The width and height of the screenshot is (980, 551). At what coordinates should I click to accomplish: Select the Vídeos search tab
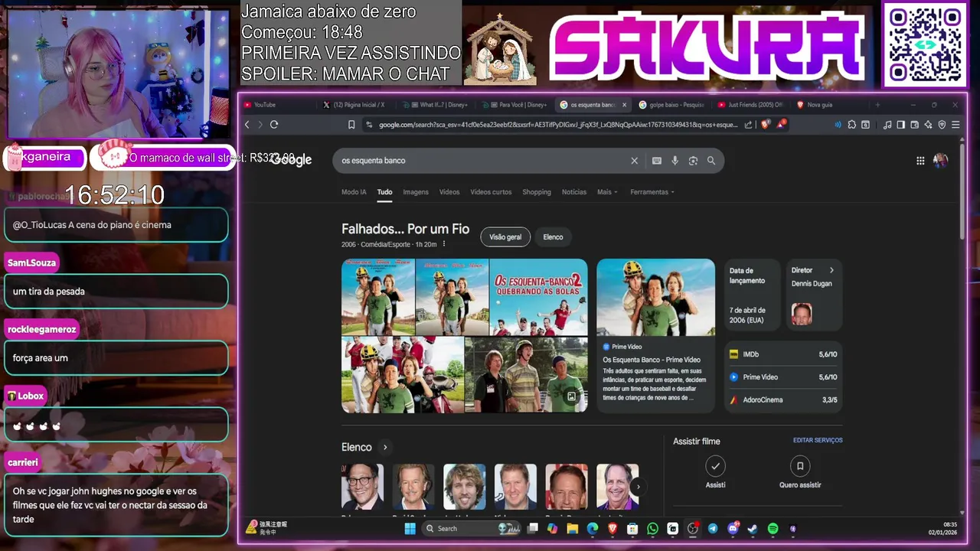[x=449, y=192]
